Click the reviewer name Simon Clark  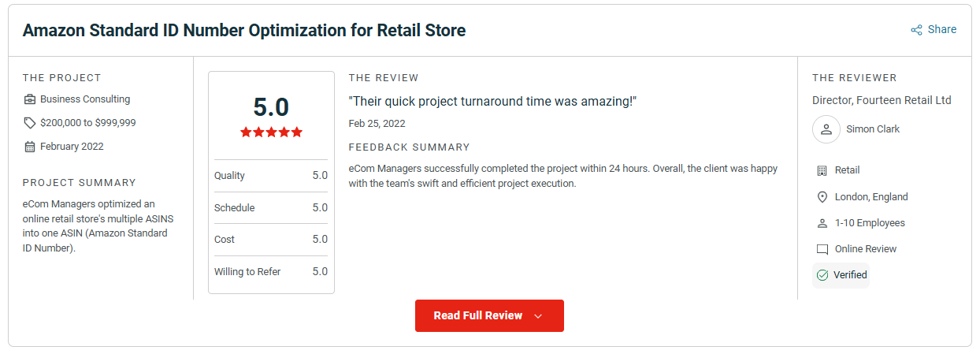tap(873, 129)
